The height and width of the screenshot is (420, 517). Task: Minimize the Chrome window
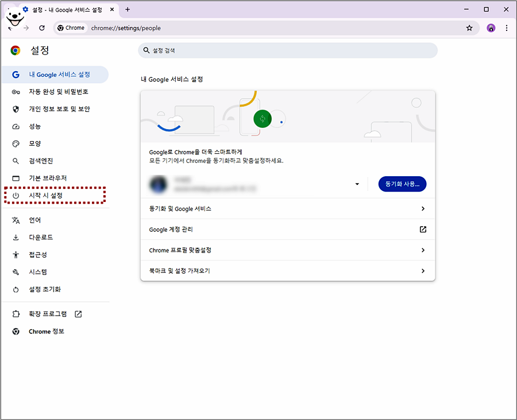point(466,10)
